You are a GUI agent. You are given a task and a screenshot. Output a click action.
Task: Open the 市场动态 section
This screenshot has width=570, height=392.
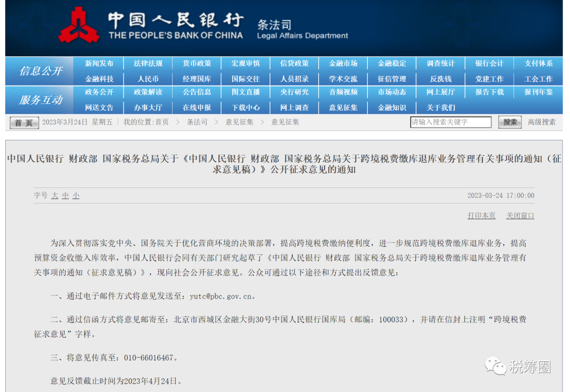point(392,92)
